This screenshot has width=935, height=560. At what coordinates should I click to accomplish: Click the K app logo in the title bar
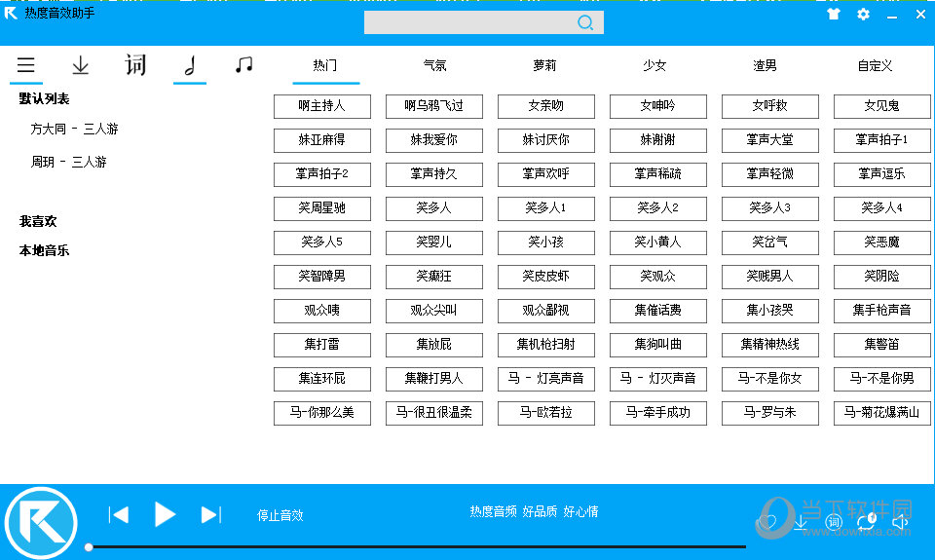(x=11, y=13)
